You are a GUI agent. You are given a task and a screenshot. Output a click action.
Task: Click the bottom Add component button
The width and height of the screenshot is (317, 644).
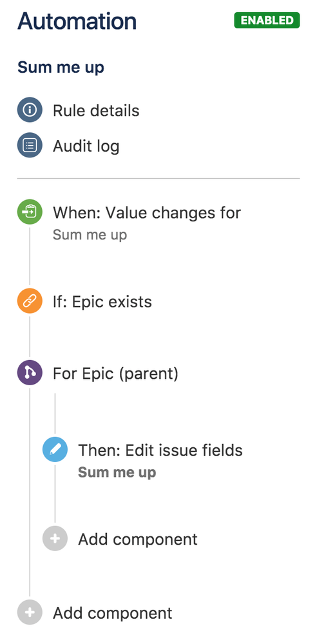(x=112, y=613)
